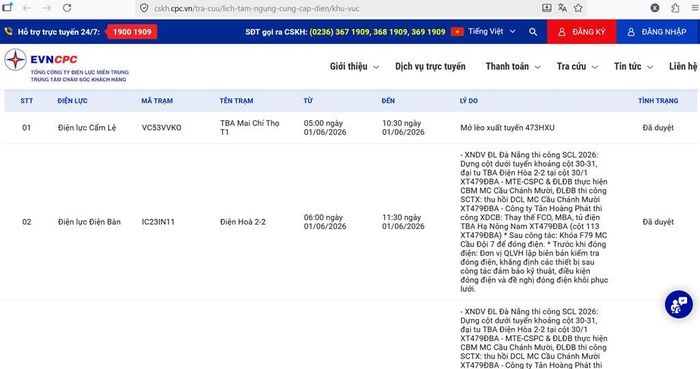Translate this page icon
This screenshot has height=369, width=700.
click(x=562, y=8)
